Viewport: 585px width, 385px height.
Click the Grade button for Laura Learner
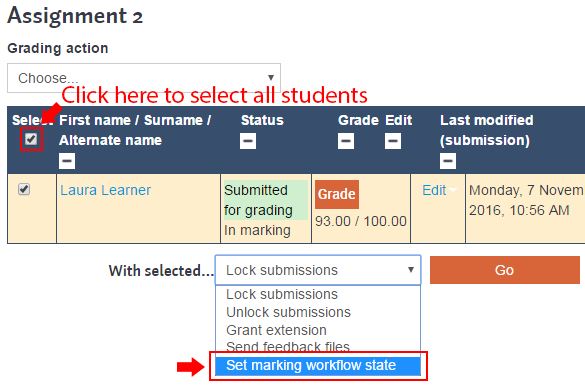point(337,194)
